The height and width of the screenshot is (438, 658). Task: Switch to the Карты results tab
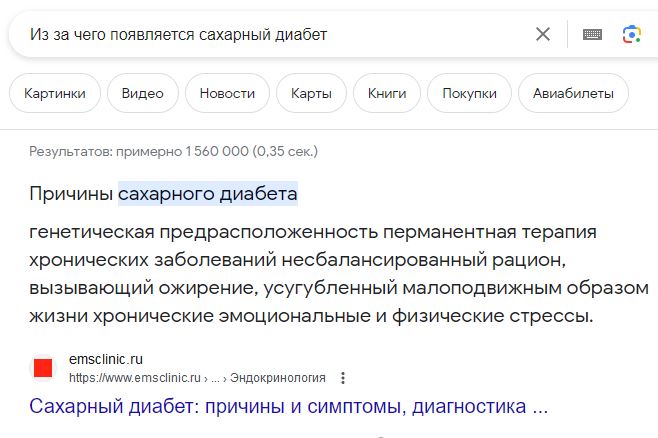point(311,93)
